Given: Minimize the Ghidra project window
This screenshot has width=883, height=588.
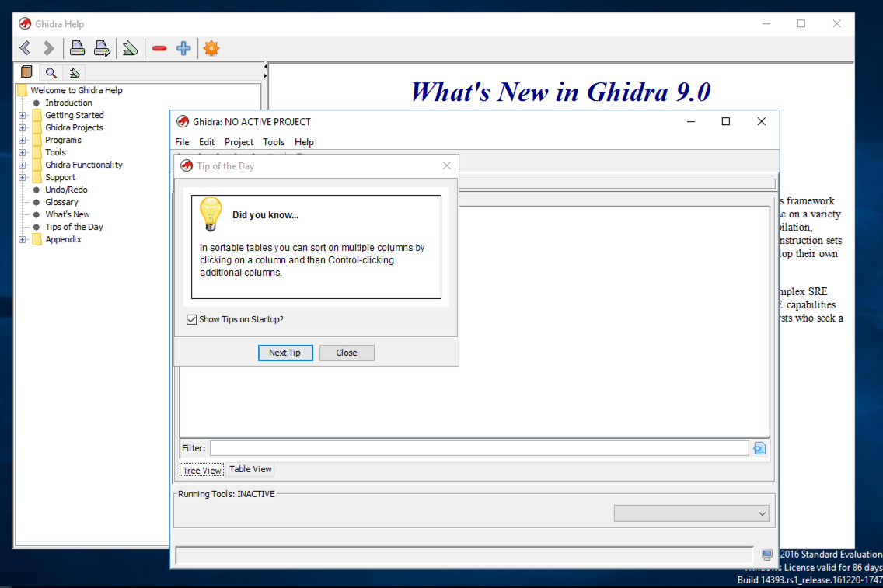Looking at the screenshot, I should tap(691, 121).
